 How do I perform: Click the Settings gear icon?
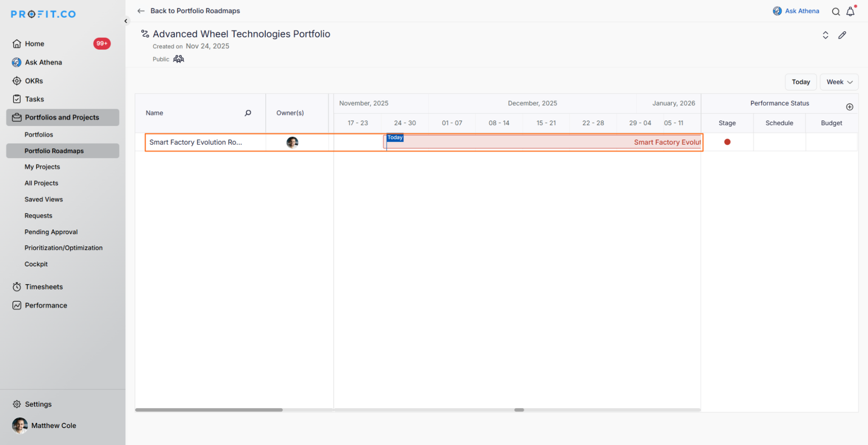(x=17, y=404)
